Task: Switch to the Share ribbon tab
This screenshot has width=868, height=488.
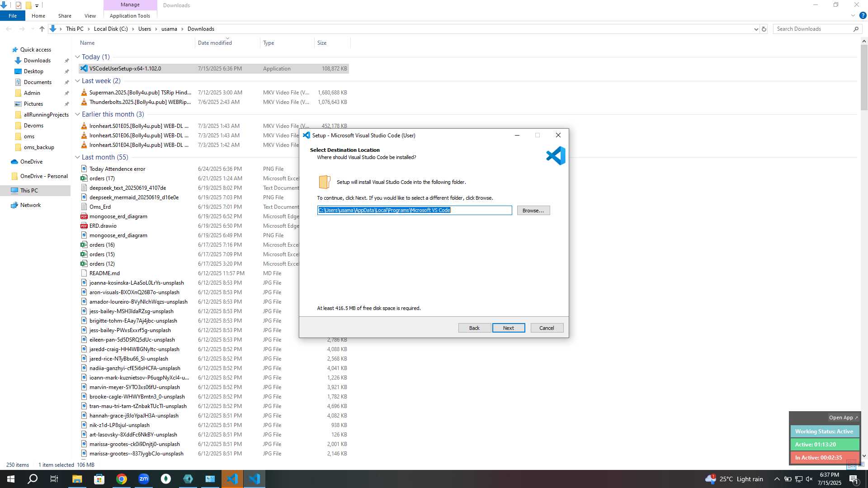Action: [65, 16]
